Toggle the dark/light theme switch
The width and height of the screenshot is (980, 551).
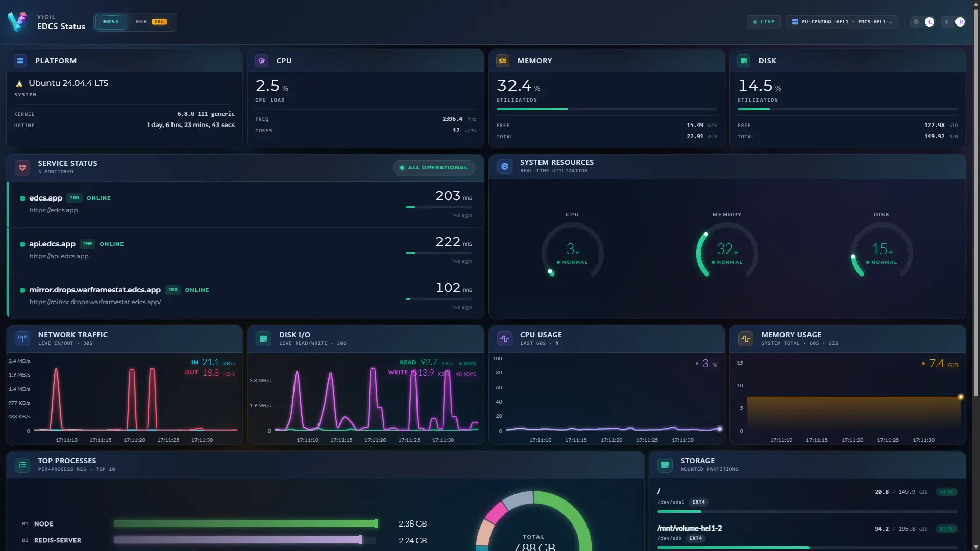(923, 22)
